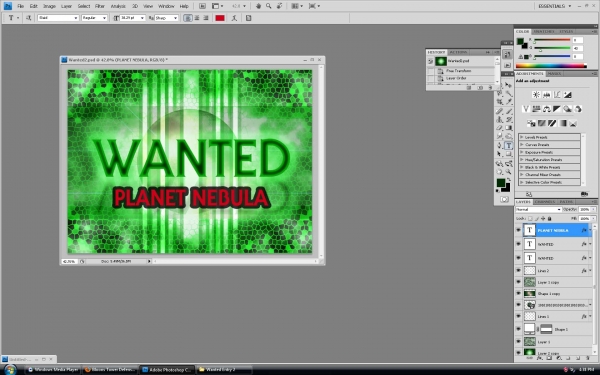Open the Filter menu
The height and width of the screenshot is (375, 600).
point(100,6)
